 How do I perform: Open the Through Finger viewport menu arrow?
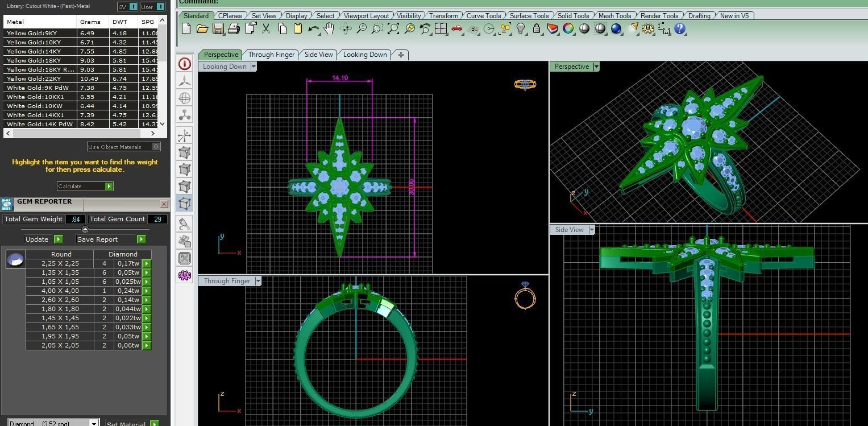258,281
